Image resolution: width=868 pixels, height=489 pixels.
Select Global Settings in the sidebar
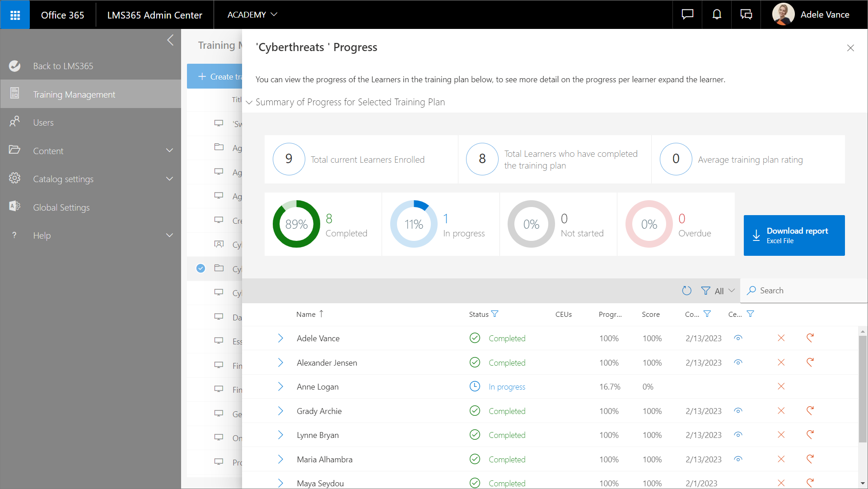(61, 207)
